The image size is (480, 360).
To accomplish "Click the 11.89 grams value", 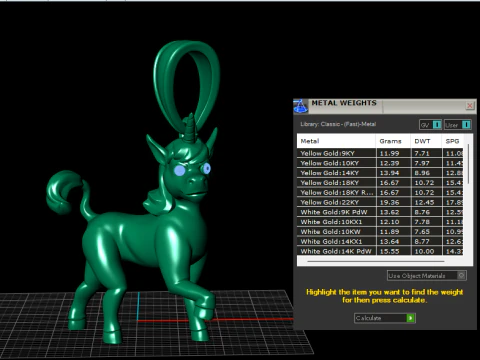I will click(389, 231).
